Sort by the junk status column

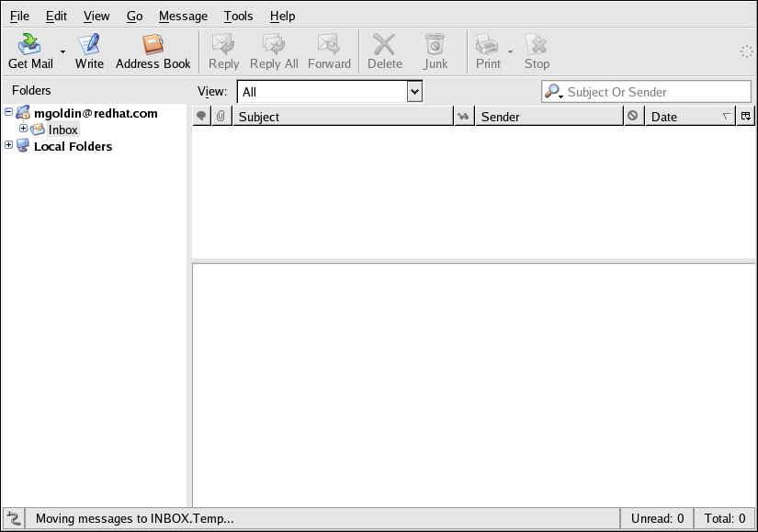[633, 117]
